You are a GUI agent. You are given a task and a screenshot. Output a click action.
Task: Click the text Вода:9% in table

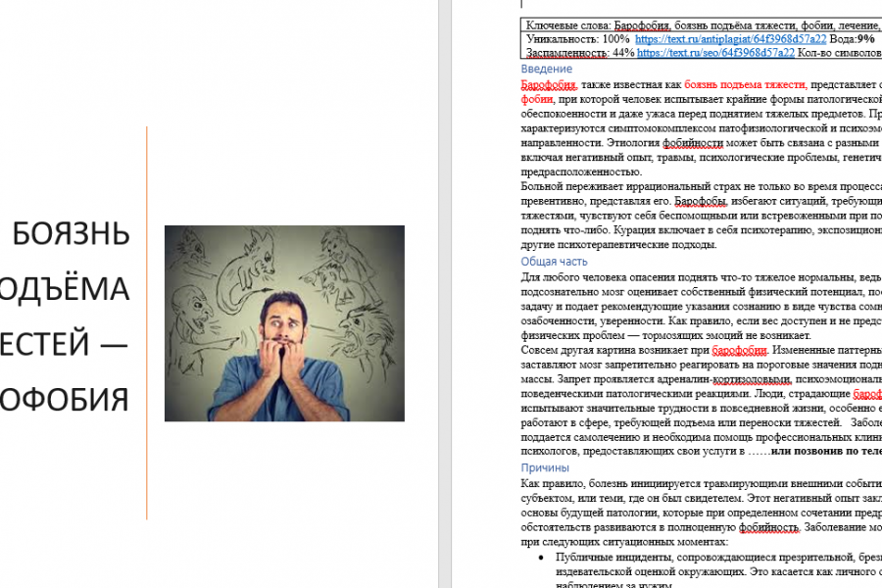pyautogui.click(x=852, y=39)
